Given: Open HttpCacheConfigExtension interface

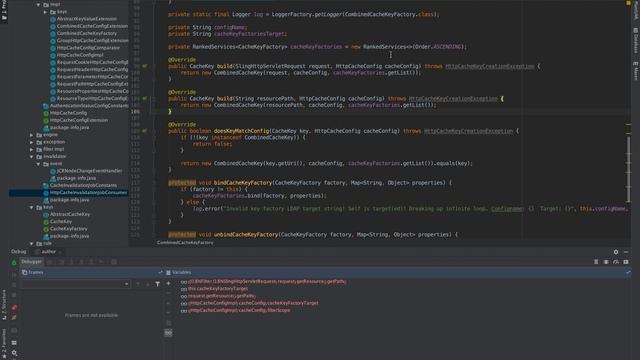Looking at the screenshot, I should point(79,120).
